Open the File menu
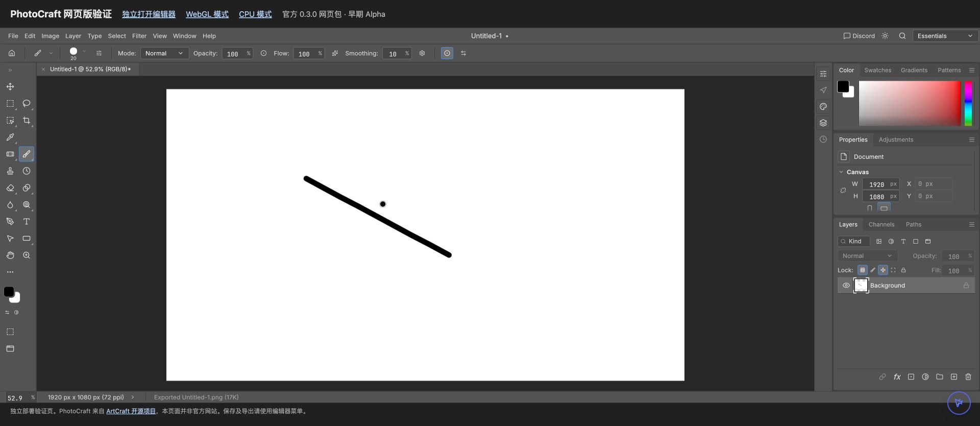Screen dimensions: 980x426 tap(13, 36)
